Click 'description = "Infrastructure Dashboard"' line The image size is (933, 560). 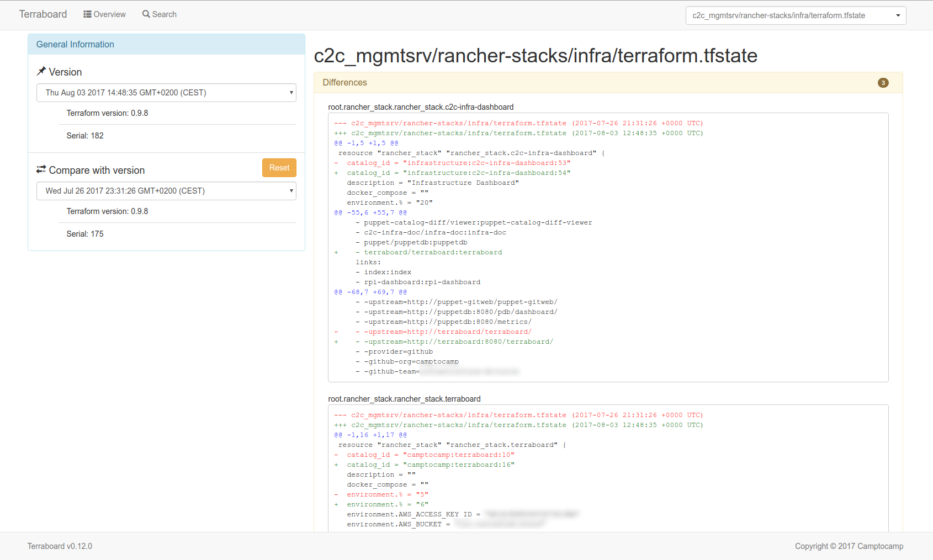[433, 183]
